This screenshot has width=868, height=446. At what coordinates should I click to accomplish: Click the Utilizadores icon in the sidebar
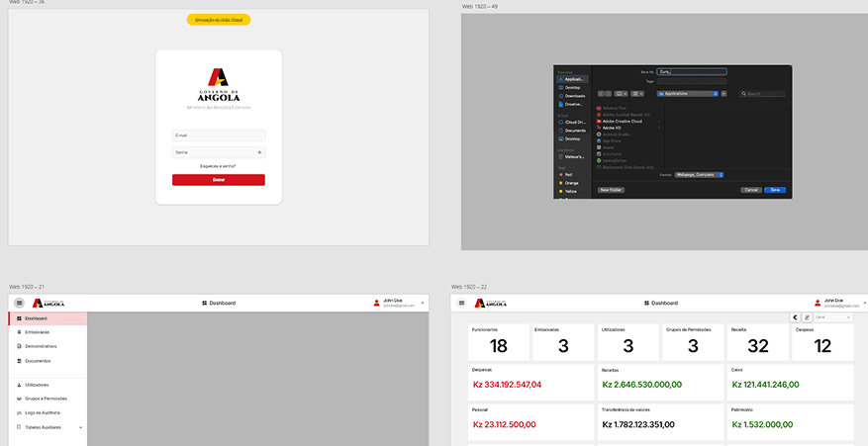pos(19,385)
